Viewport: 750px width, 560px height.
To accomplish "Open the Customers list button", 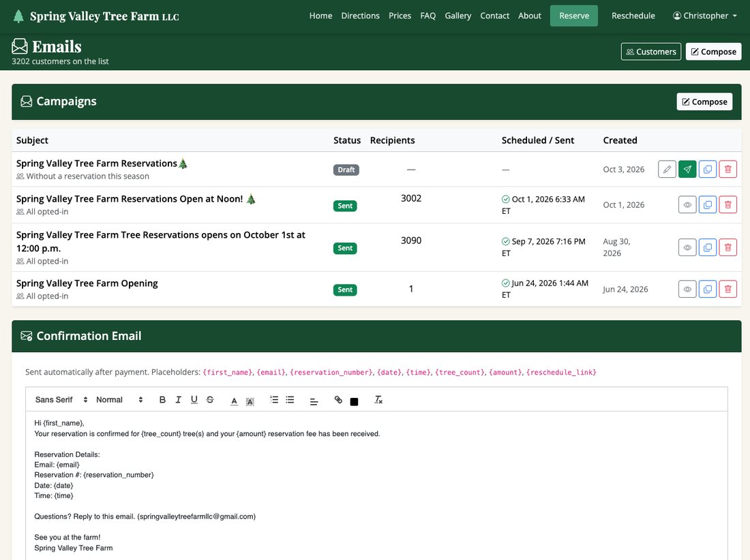I will (x=651, y=52).
